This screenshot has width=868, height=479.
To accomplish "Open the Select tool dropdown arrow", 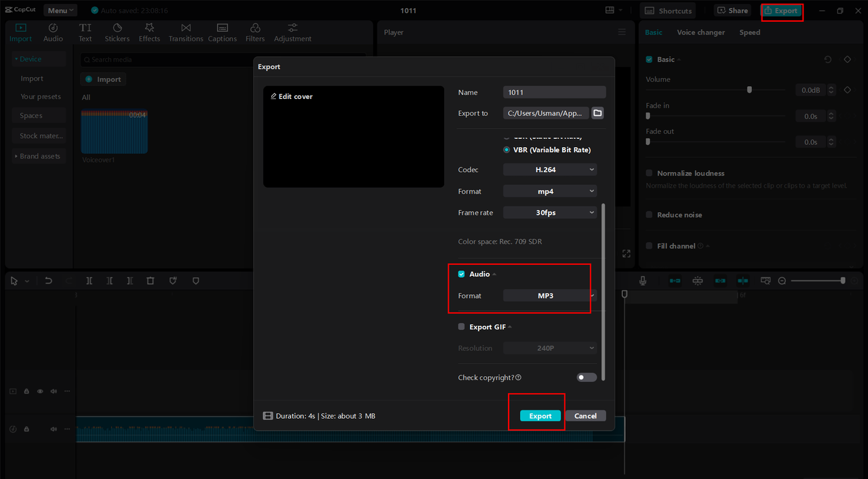I will (27, 280).
